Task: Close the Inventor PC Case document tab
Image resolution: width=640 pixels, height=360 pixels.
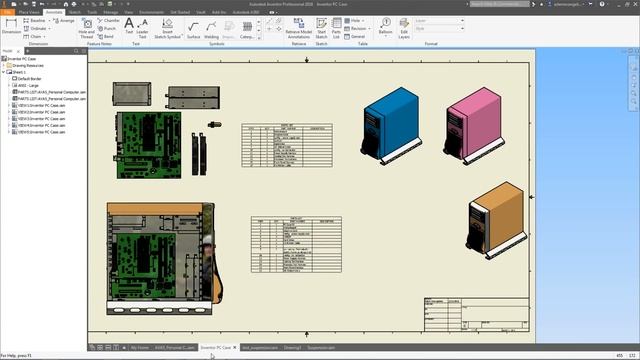Action: coord(235,348)
